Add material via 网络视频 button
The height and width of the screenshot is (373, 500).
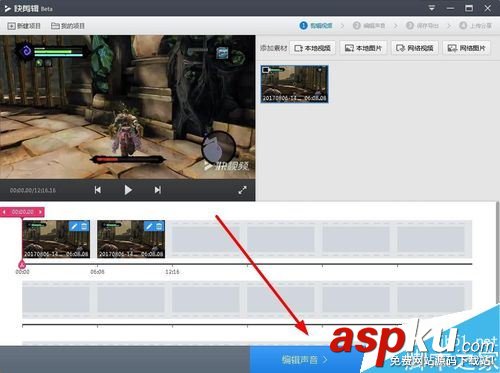click(x=415, y=48)
